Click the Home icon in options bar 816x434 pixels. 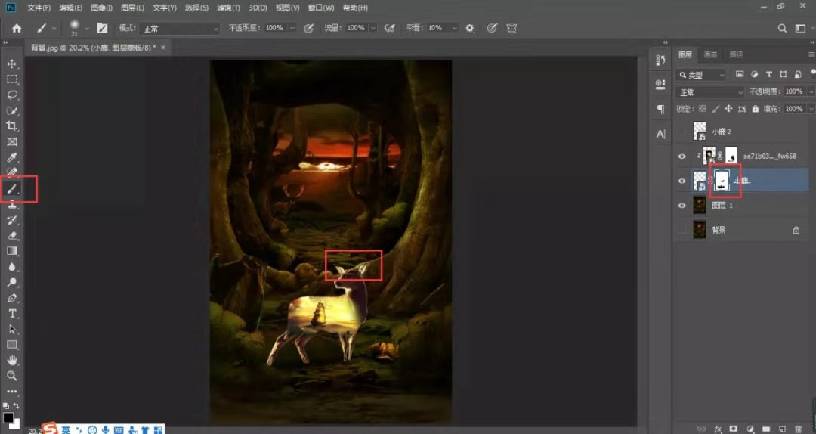pyautogui.click(x=17, y=29)
